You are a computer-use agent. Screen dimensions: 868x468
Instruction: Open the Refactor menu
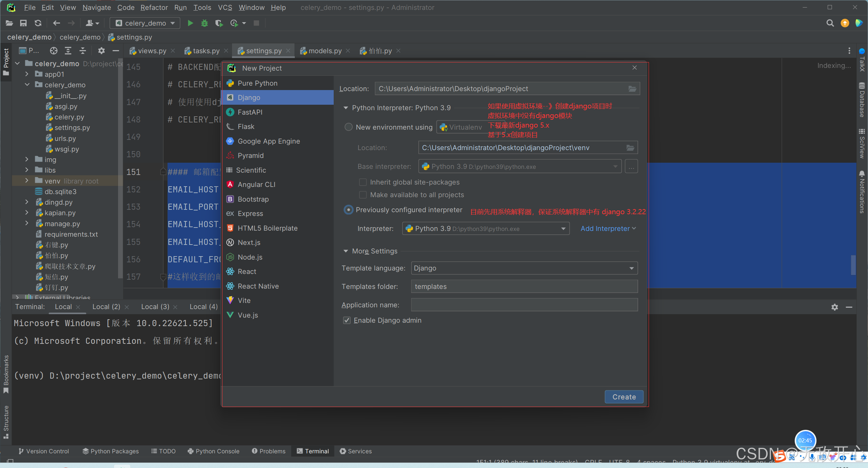(154, 8)
